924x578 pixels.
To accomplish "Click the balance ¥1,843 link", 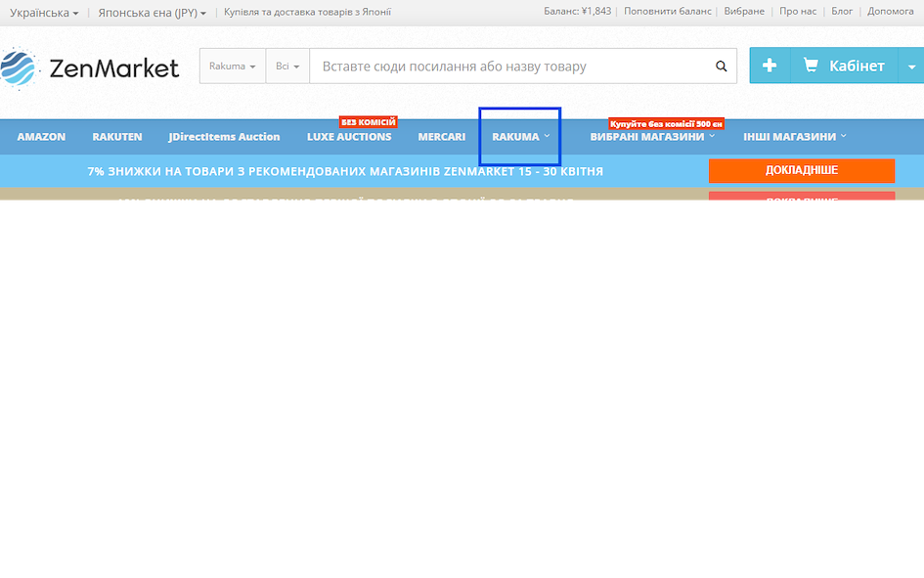I will click(x=577, y=11).
